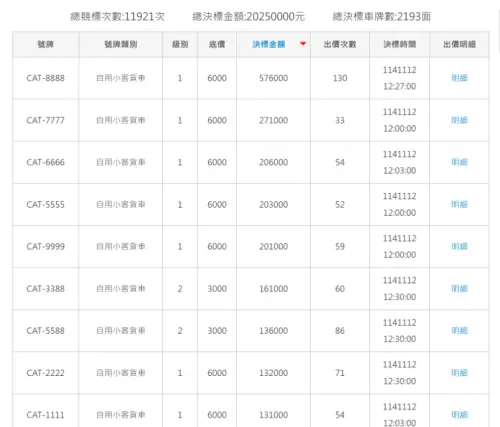Select plate number CAT-6666
This screenshot has height=427, width=500.
pos(46,162)
